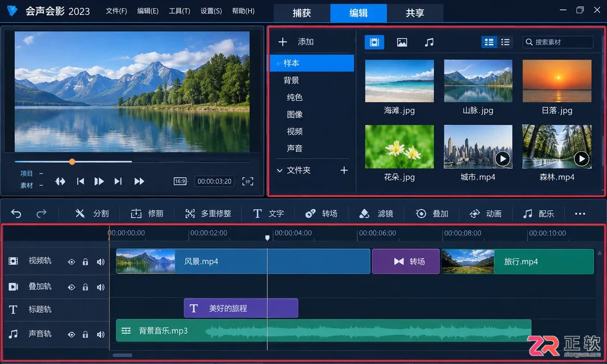Mute the 视频轨 video track
Screen dimensions: 607x364
[x=101, y=262]
